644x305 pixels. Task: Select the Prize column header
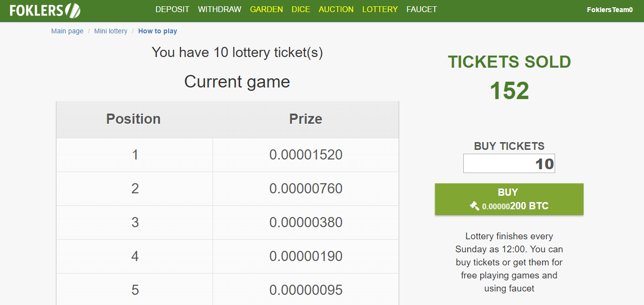pos(306,119)
